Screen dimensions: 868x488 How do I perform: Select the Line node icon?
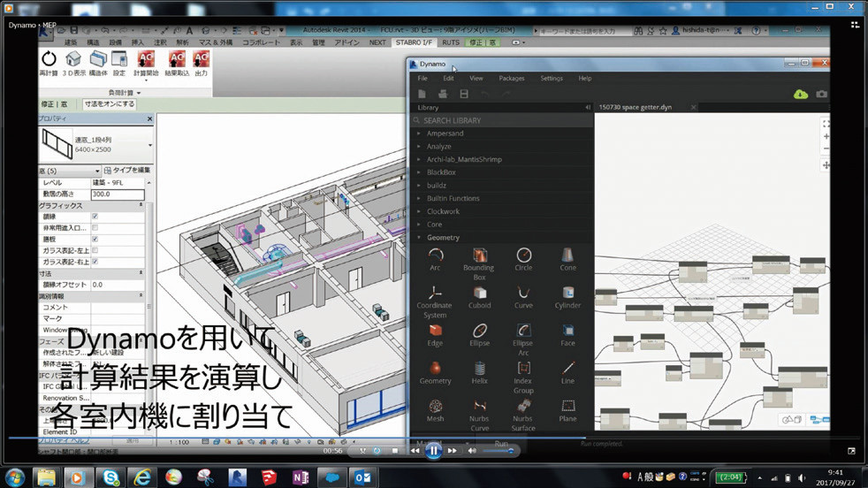click(x=567, y=368)
